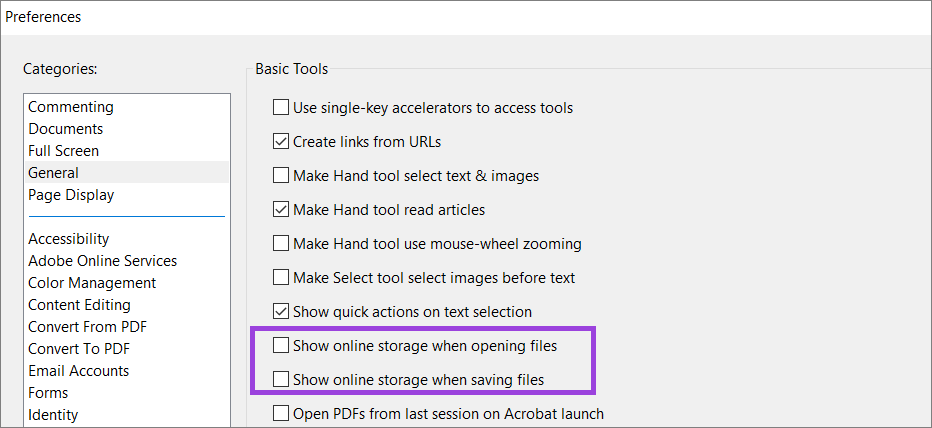Enable Hand tool mouse-wheel zooming
This screenshot has width=932, height=428.
[281, 244]
